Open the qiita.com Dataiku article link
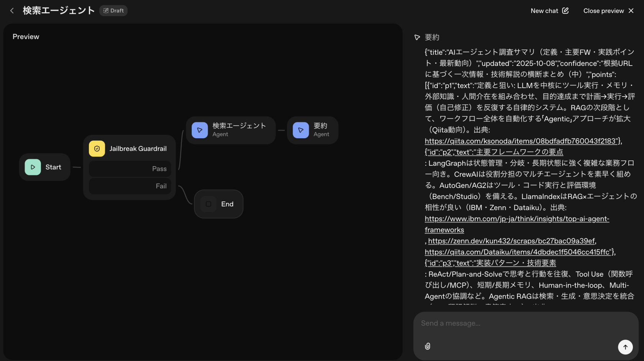Image resolution: width=644 pixels, height=361 pixels. pos(518,252)
